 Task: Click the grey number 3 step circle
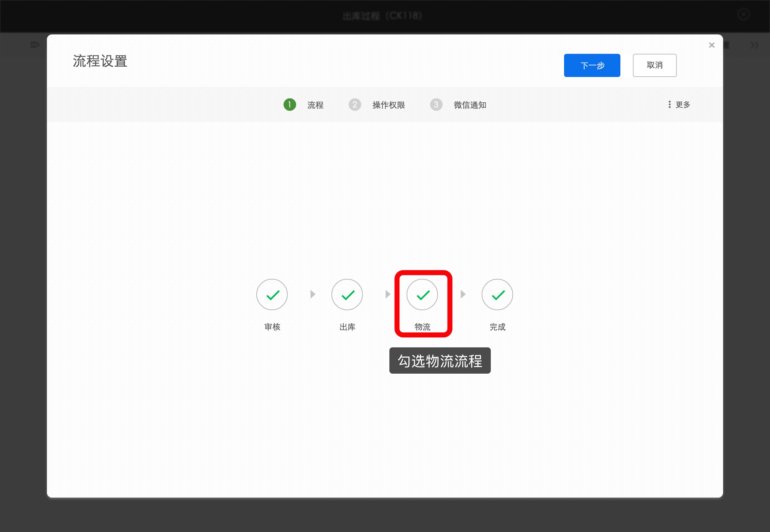click(x=436, y=105)
